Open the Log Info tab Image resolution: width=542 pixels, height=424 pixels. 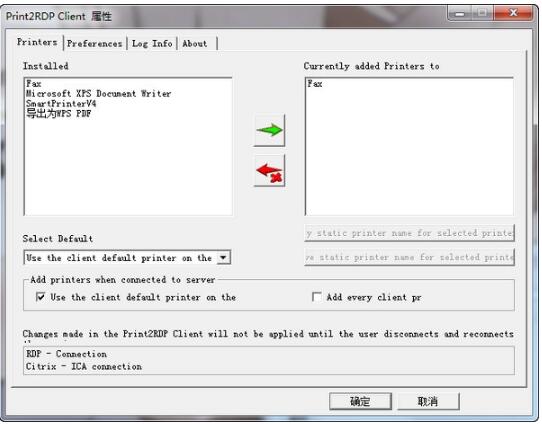pyautogui.click(x=152, y=44)
